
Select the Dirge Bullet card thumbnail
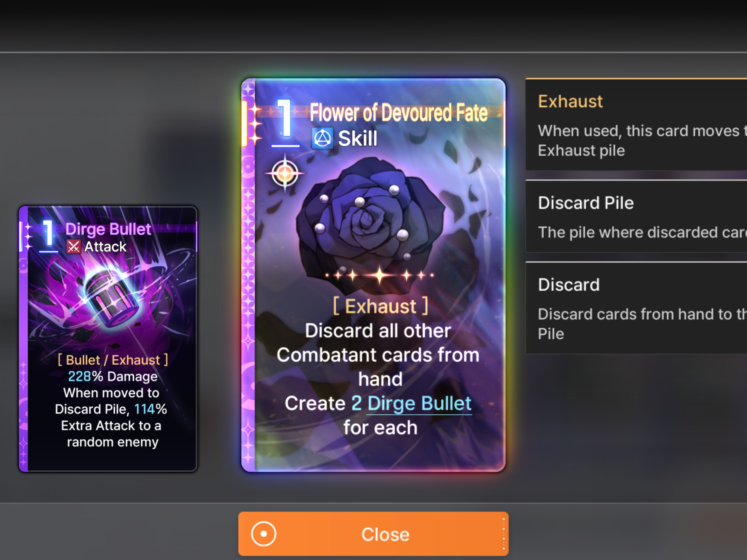point(108,339)
